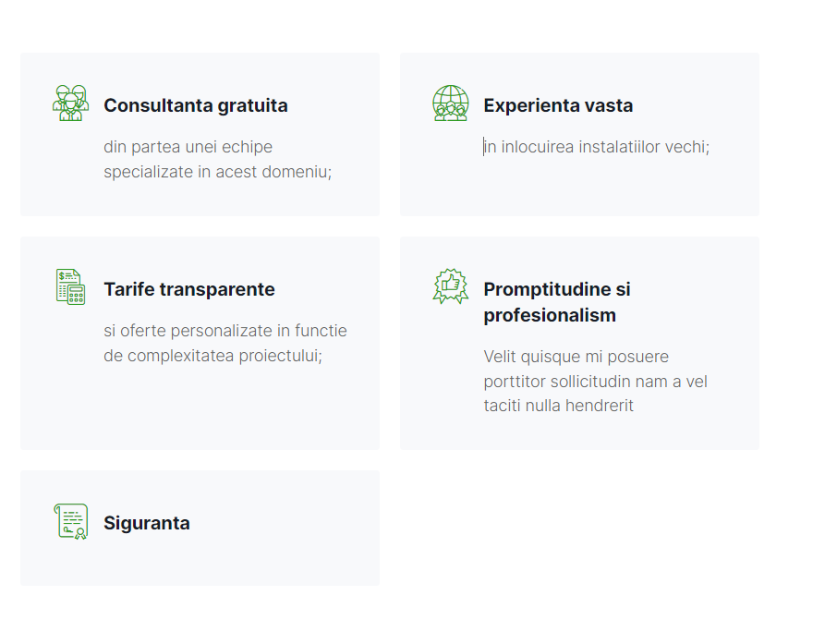Viewport: 825px width, 644px height.
Task: Click the Tarife transparente heading
Action: pyautogui.click(x=189, y=289)
